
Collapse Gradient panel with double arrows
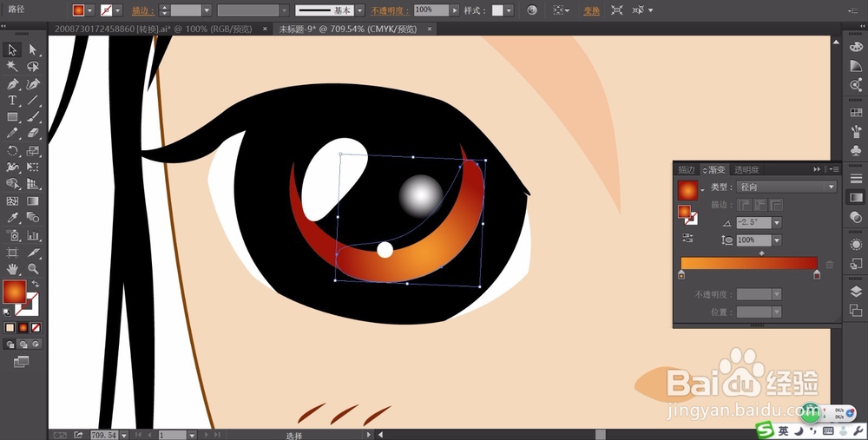[817, 169]
